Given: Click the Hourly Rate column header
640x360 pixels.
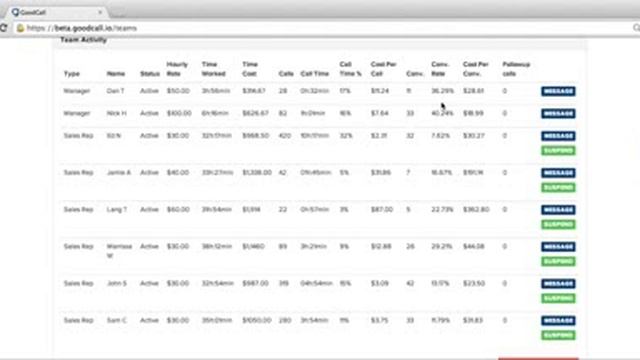Looking at the screenshot, I should [x=177, y=69].
